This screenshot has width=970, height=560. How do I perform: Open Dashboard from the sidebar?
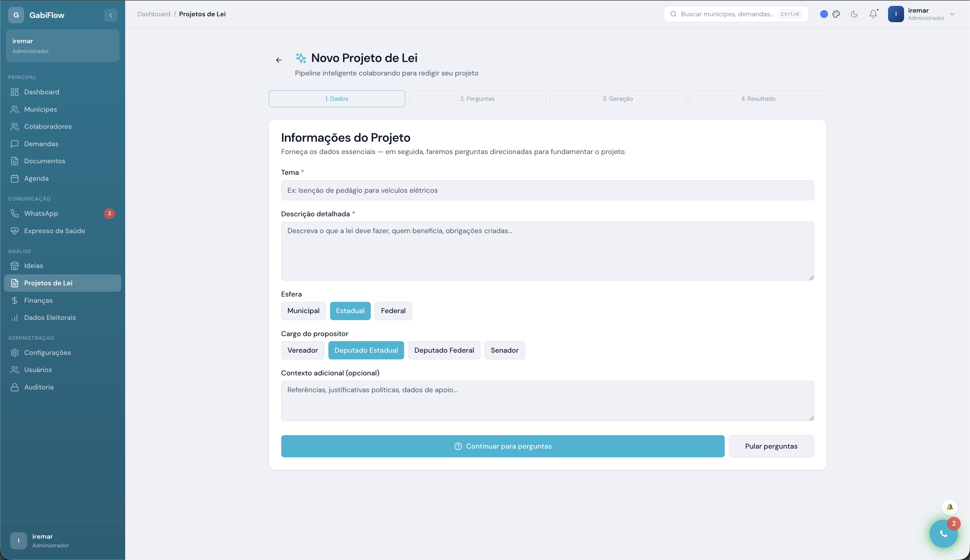(x=62, y=92)
